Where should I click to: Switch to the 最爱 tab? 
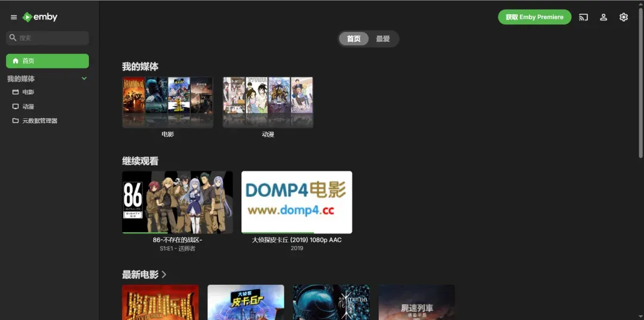pyautogui.click(x=383, y=39)
